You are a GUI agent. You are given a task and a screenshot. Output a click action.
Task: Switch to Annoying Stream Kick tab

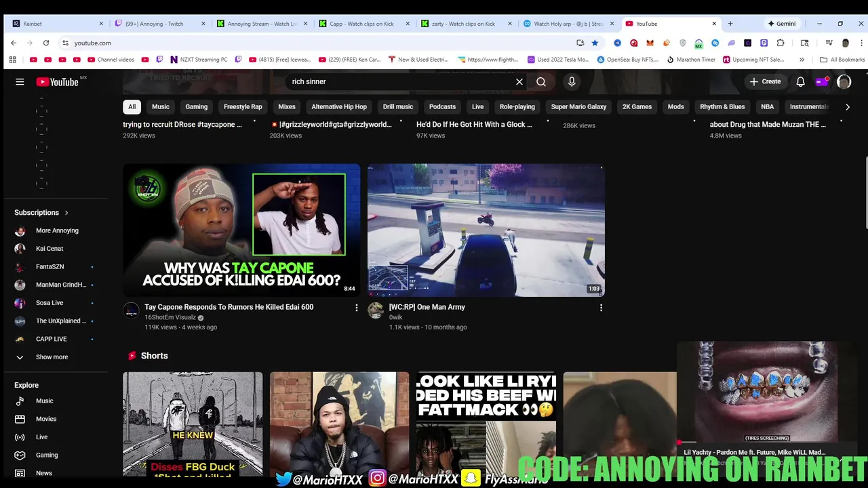tap(261, 24)
